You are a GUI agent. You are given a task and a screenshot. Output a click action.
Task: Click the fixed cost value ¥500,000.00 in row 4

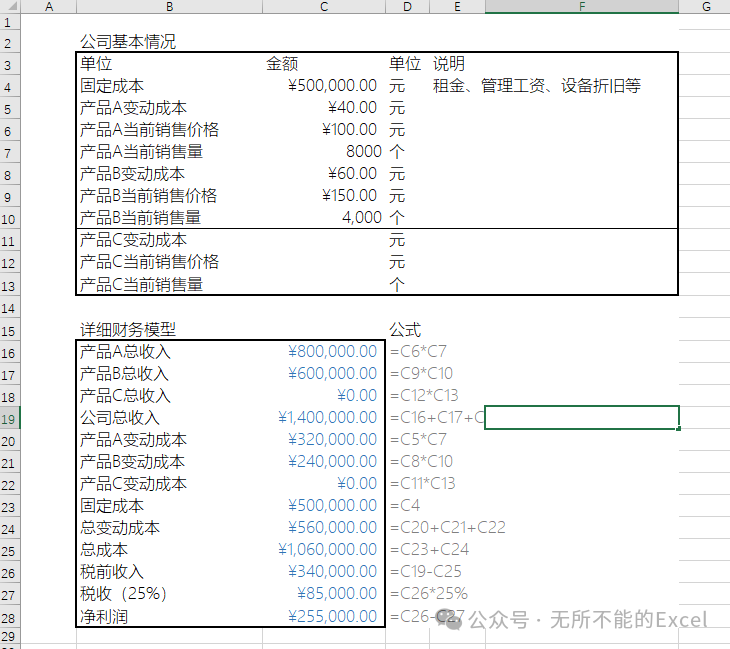[332, 86]
